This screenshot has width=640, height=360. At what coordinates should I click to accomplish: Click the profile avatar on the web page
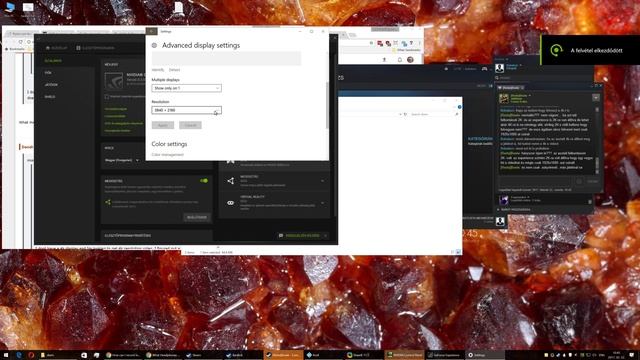click(410, 60)
